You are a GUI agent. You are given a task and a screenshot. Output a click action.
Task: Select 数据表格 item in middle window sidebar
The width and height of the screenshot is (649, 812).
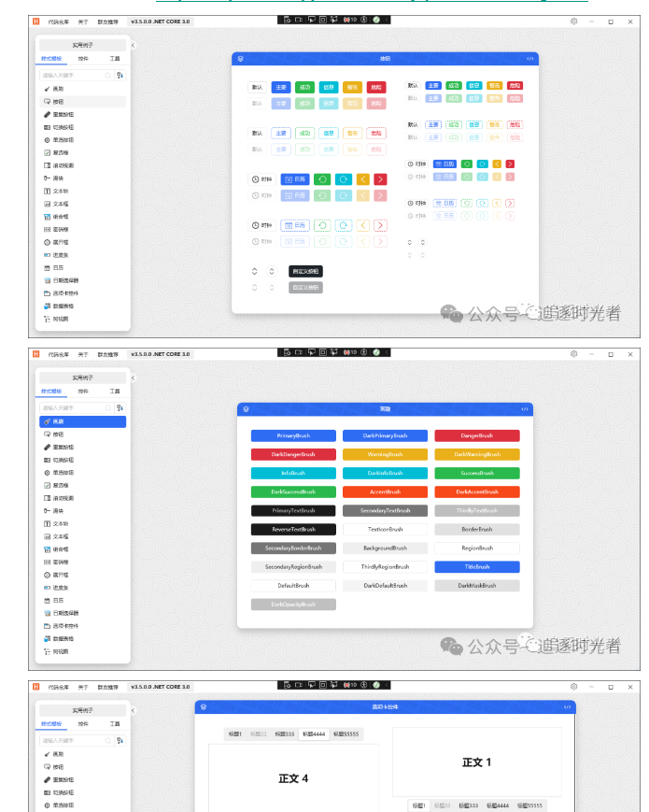point(83,638)
